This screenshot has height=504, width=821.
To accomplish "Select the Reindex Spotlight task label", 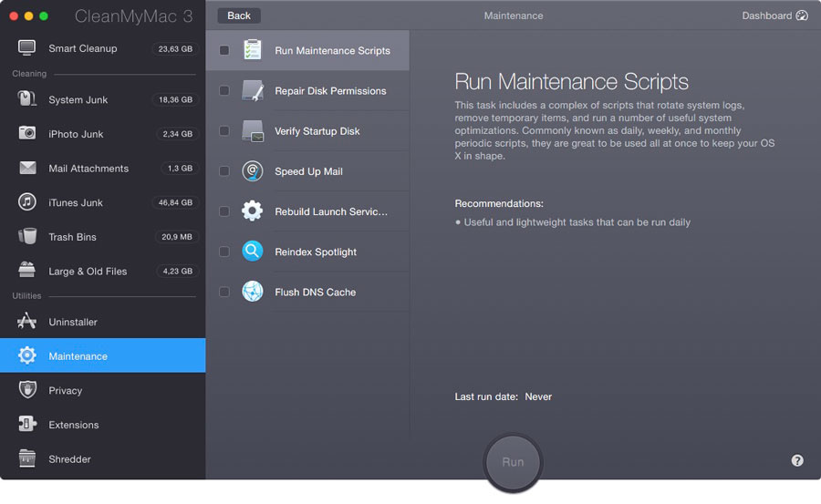I will click(x=316, y=252).
